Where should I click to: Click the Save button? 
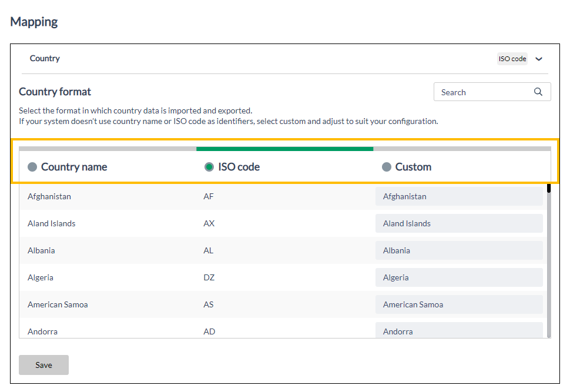coord(43,364)
